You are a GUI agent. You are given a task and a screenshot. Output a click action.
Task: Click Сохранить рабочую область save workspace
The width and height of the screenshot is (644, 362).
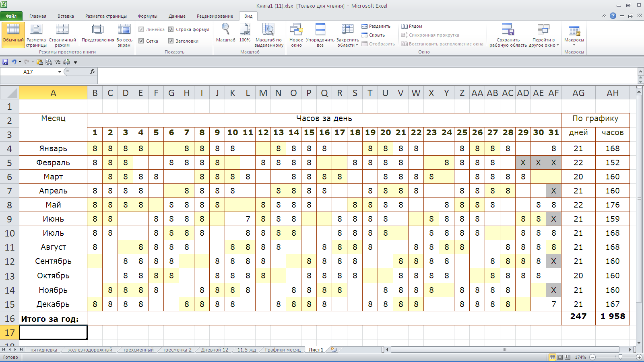coord(508,35)
